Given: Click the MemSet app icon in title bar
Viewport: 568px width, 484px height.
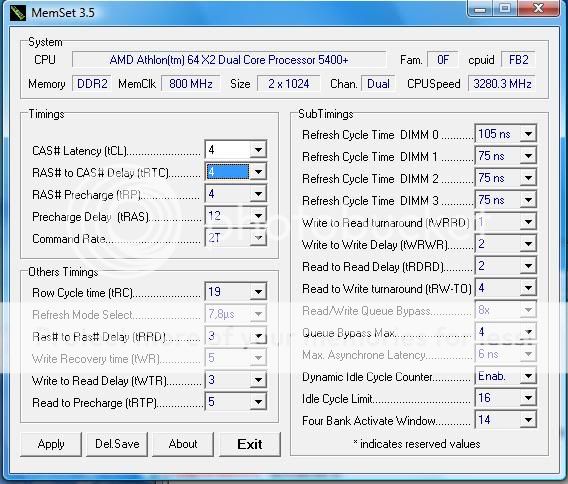Looking at the screenshot, I should point(18,13).
